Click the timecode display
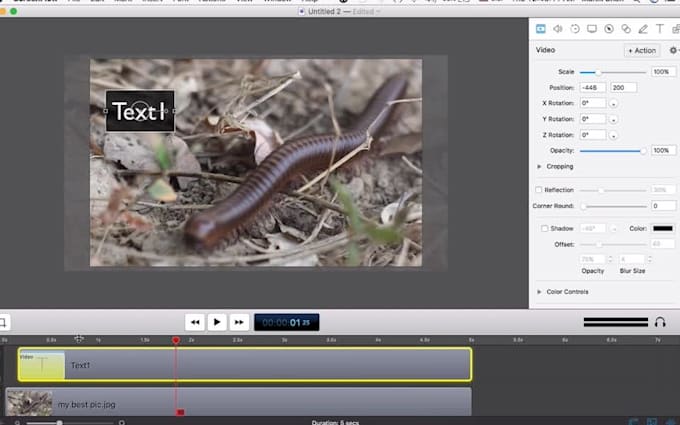Image resolution: width=680 pixels, height=425 pixels. (x=286, y=322)
